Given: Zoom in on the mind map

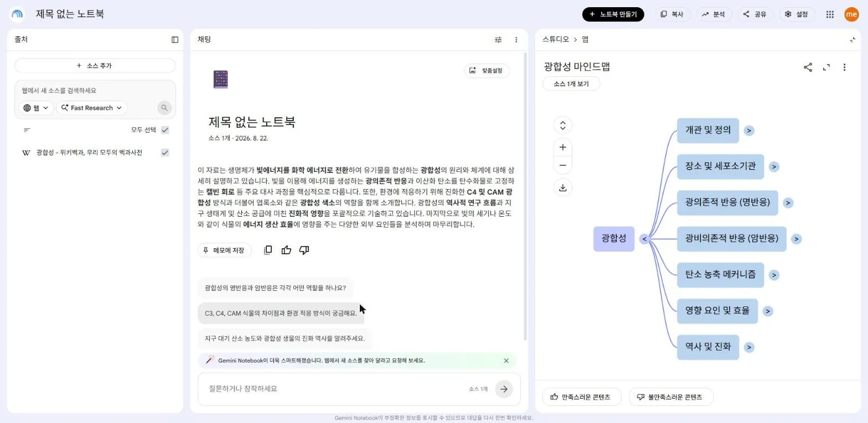Looking at the screenshot, I should [x=563, y=147].
